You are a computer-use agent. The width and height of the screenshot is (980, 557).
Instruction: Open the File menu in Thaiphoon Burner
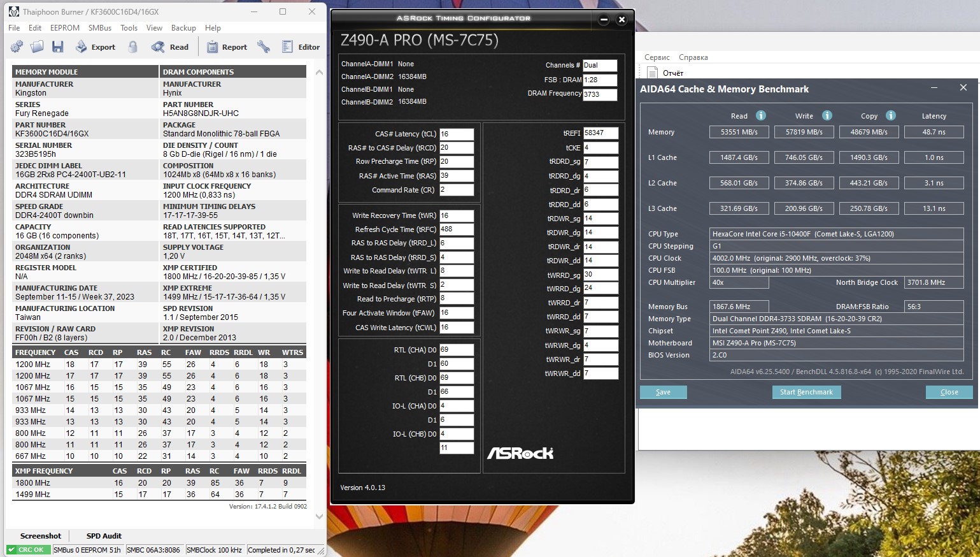[14, 28]
